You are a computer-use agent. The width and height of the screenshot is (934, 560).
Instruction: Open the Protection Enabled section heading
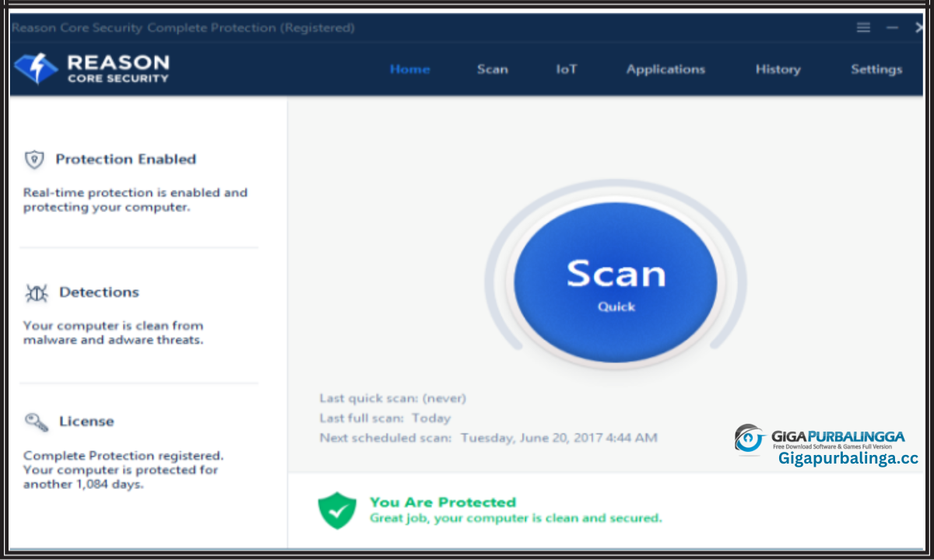click(125, 159)
